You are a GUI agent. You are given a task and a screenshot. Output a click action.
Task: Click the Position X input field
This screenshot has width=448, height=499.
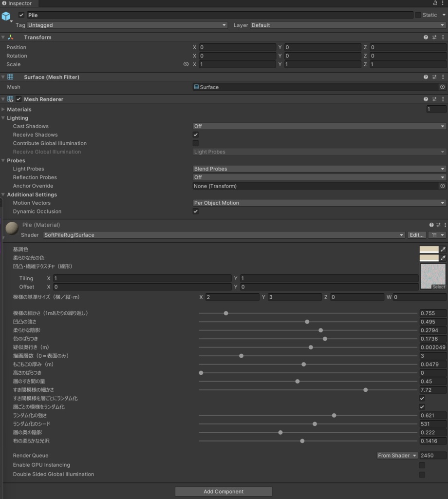237,47
